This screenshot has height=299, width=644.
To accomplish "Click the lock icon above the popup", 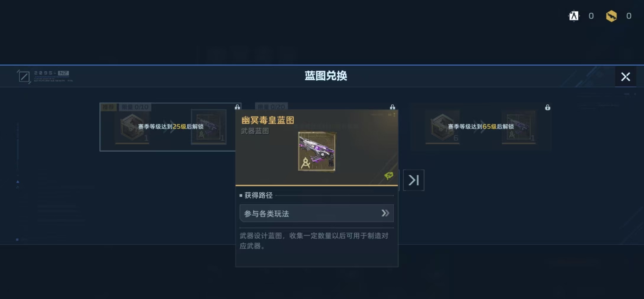I will pos(392,107).
